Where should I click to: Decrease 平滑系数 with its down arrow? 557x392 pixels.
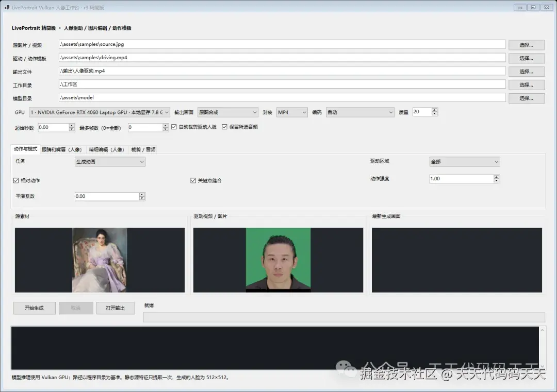(142, 198)
